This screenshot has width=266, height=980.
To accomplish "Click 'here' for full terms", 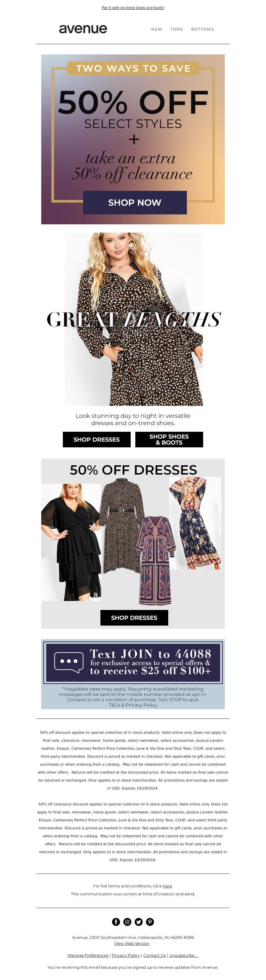I will point(167,886).
